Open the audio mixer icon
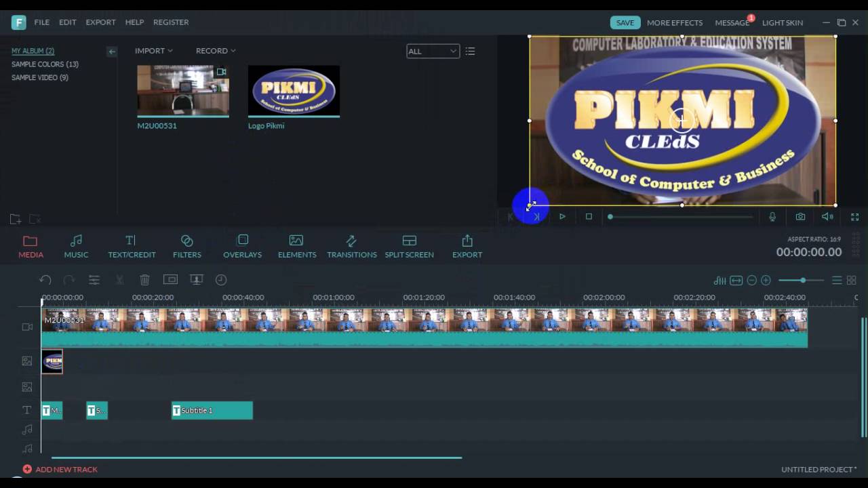The width and height of the screenshot is (868, 488). point(720,281)
